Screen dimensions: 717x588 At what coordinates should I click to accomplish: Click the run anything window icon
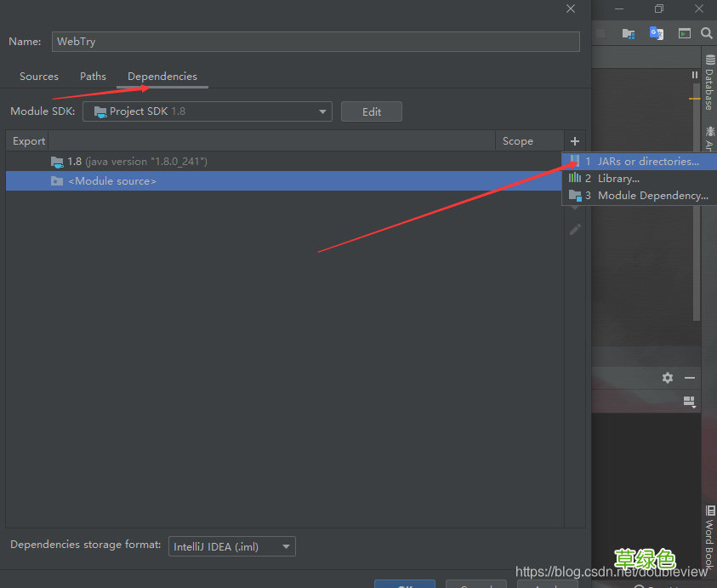tap(684, 33)
